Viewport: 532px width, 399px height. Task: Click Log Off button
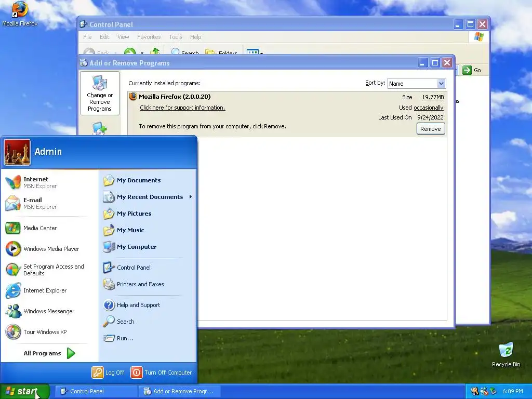tap(108, 372)
